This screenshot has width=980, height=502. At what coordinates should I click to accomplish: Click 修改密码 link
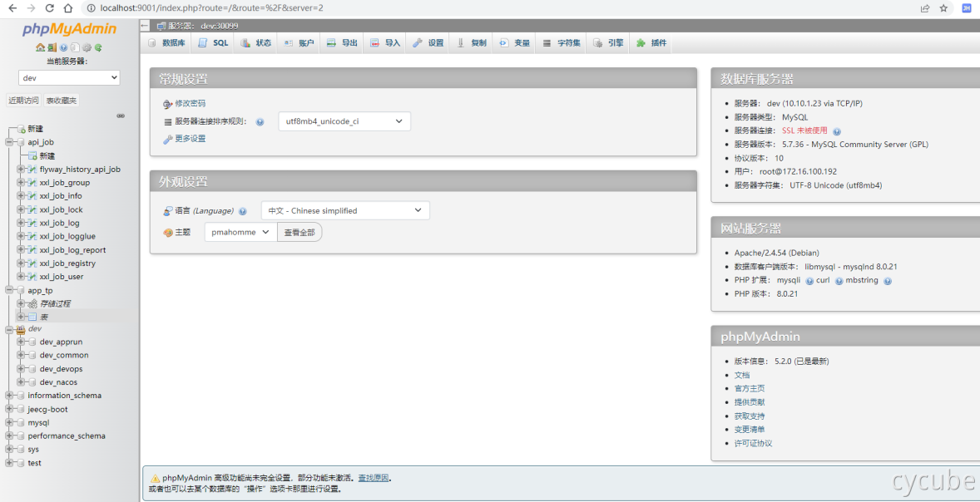click(x=190, y=104)
